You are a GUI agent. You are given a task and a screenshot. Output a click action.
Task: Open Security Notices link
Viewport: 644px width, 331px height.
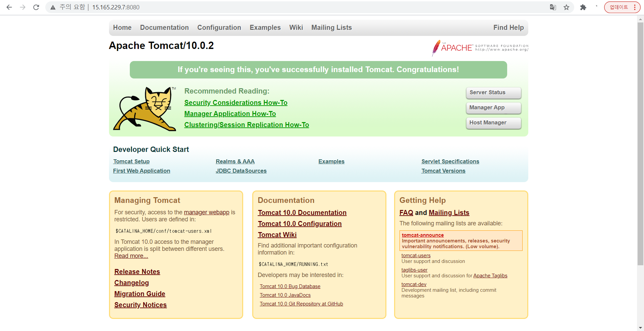coord(141,305)
